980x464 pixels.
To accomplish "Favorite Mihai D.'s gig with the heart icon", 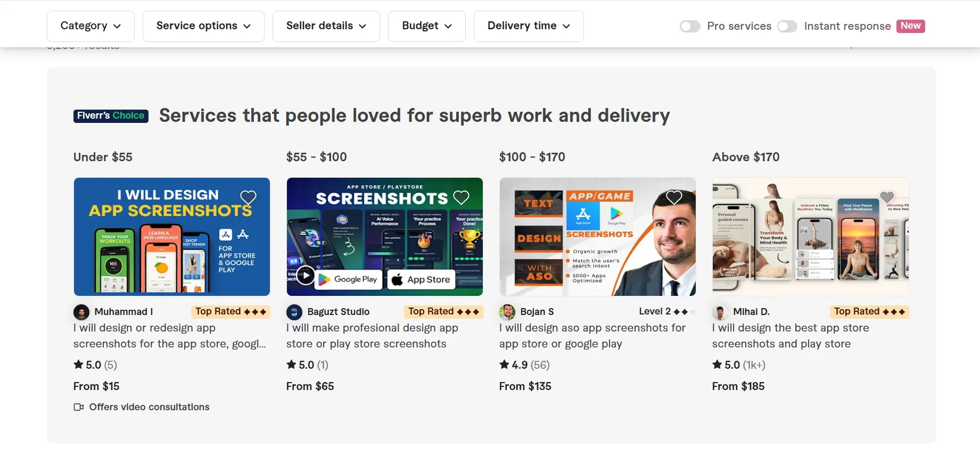I will tap(887, 197).
